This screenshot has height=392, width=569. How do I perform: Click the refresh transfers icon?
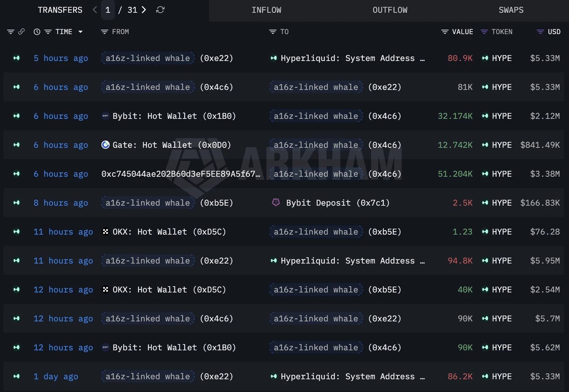160,10
